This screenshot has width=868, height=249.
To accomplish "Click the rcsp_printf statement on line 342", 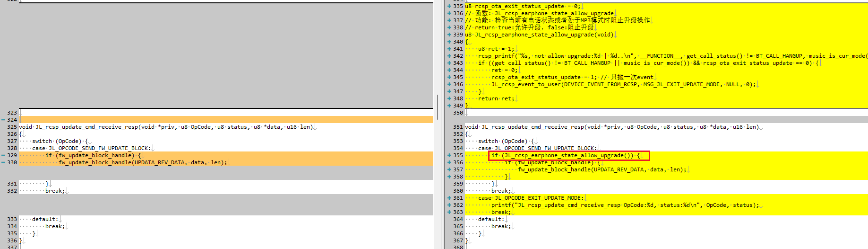I will pyautogui.click(x=673, y=56).
